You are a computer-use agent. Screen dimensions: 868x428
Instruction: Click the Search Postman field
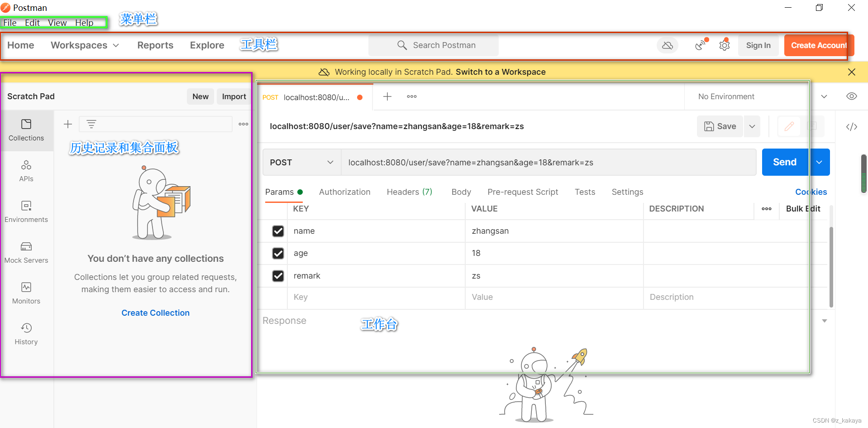tap(434, 45)
